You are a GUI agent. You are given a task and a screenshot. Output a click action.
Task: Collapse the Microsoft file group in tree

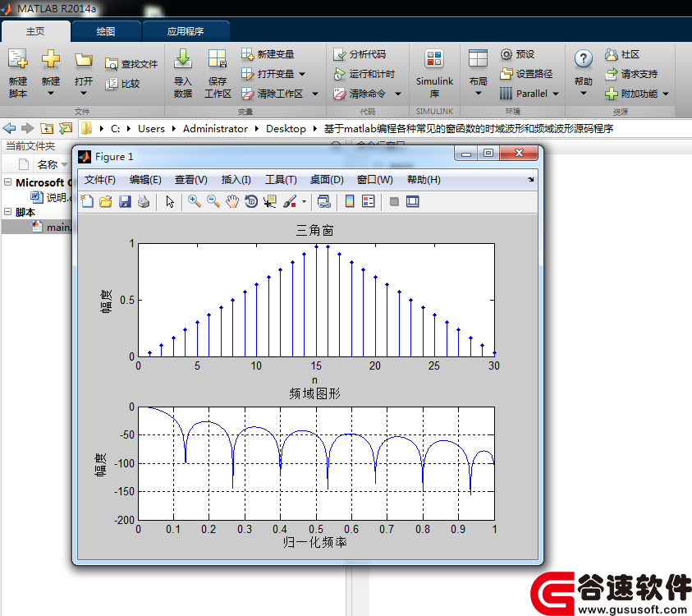pyautogui.click(x=7, y=182)
